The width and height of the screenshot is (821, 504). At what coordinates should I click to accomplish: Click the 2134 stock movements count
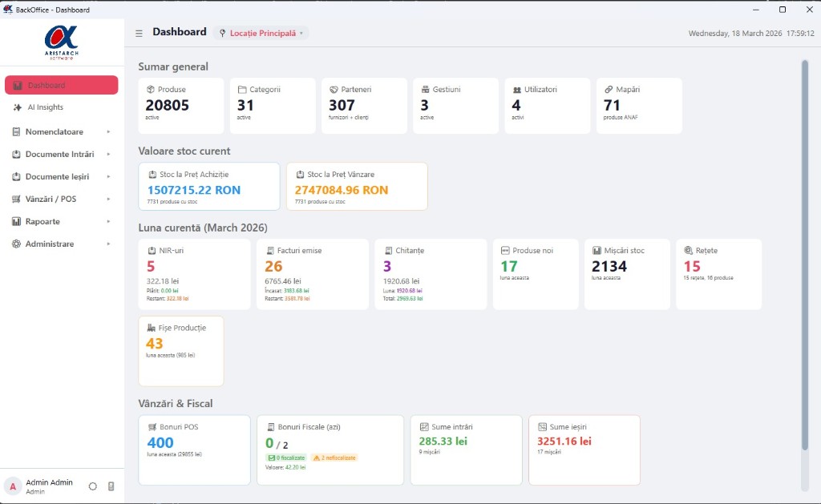pyautogui.click(x=609, y=266)
